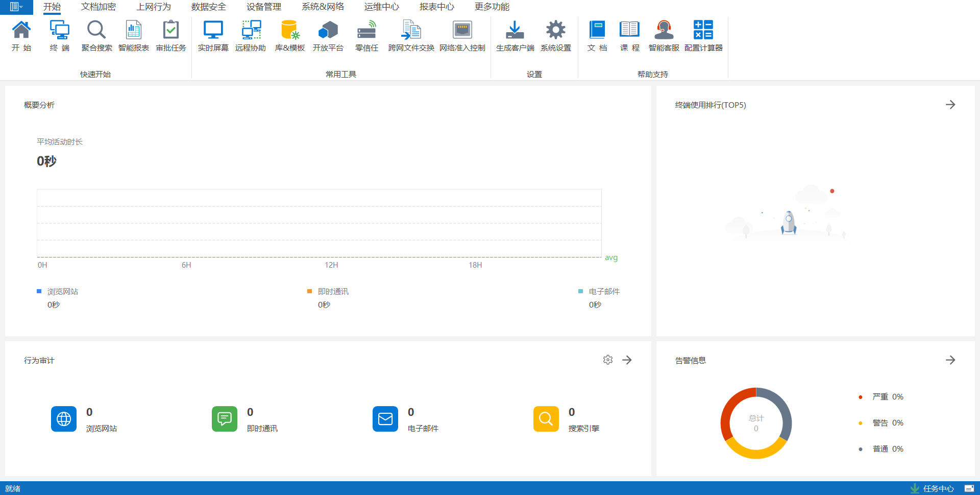
Task: Open the 报表中心 ribbon tab
Action: click(436, 7)
